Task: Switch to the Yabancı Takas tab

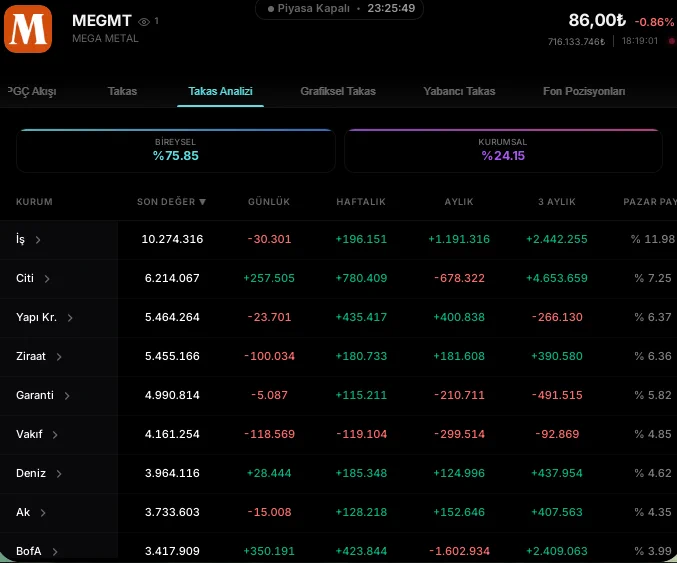Action: pos(459,91)
